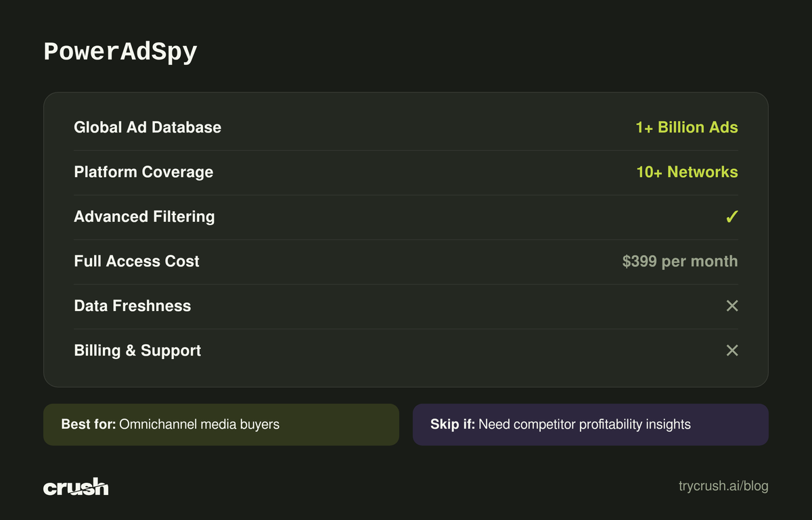812x520 pixels.
Task: Select the Platform Coverage label
Action: coord(143,172)
